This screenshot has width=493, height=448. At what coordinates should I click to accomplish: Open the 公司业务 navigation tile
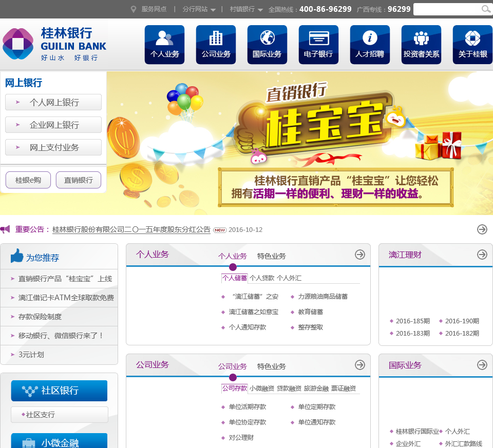[216, 45]
